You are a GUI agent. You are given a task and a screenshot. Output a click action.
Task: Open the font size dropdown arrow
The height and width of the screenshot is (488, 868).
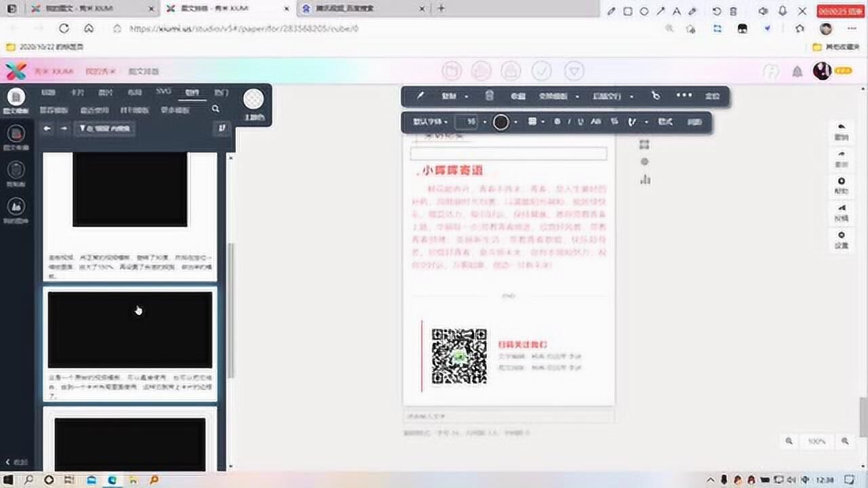point(484,122)
